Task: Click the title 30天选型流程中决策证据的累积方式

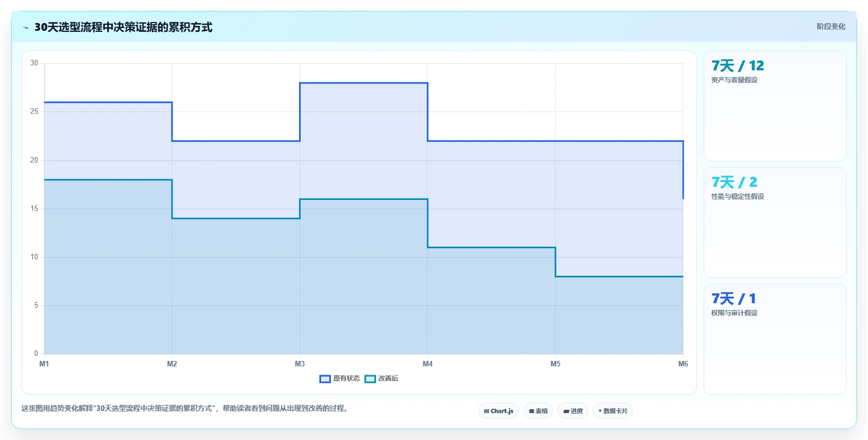Action: coord(123,27)
